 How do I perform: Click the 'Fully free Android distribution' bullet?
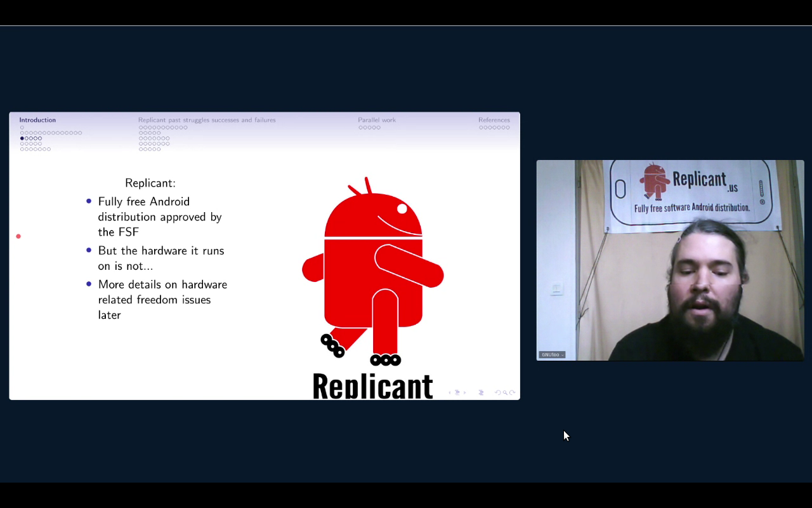pos(160,217)
